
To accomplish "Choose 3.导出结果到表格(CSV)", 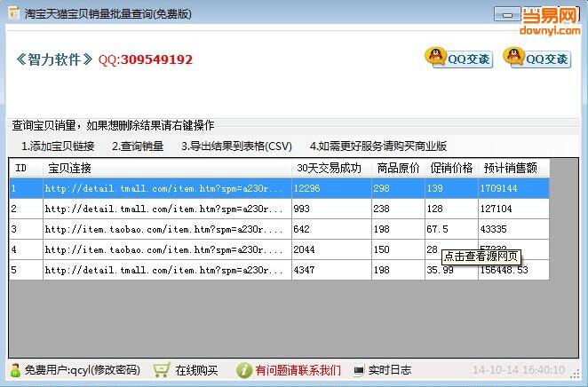I will 236,146.
